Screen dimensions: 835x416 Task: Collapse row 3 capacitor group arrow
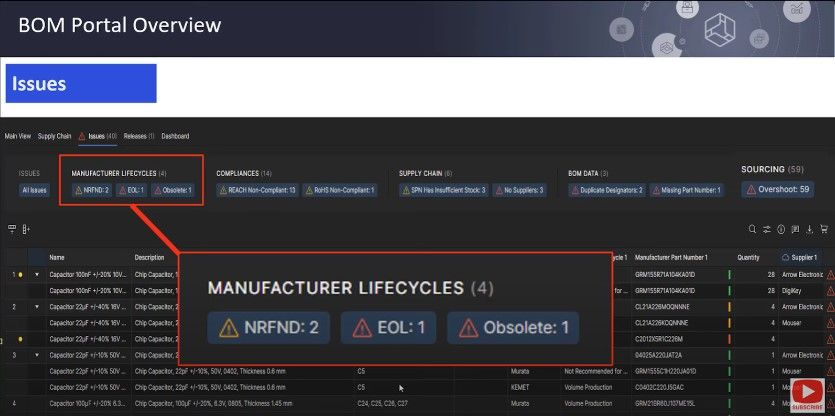click(x=37, y=355)
